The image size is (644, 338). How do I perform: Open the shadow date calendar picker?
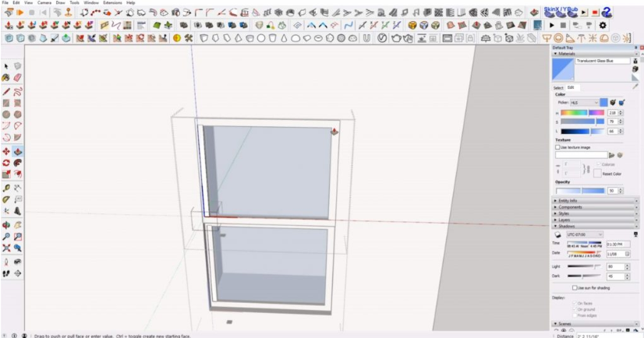tap(627, 254)
